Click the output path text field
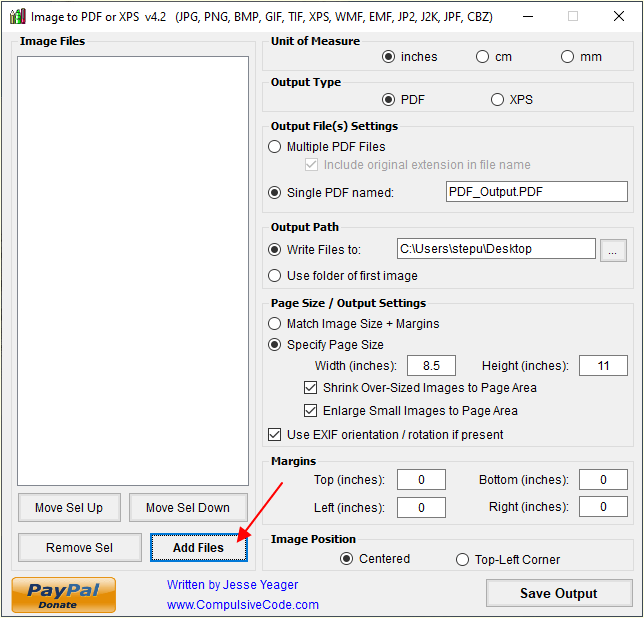Viewport: 644px width, 618px height. click(496, 249)
